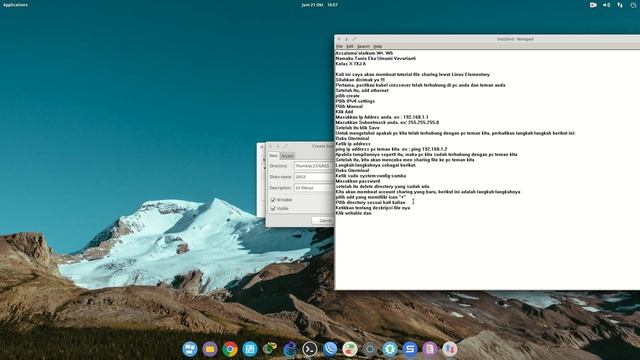Click the line 'Ketik sudo system-config-samba'
This screenshot has width=640, height=360.
coord(371,176)
